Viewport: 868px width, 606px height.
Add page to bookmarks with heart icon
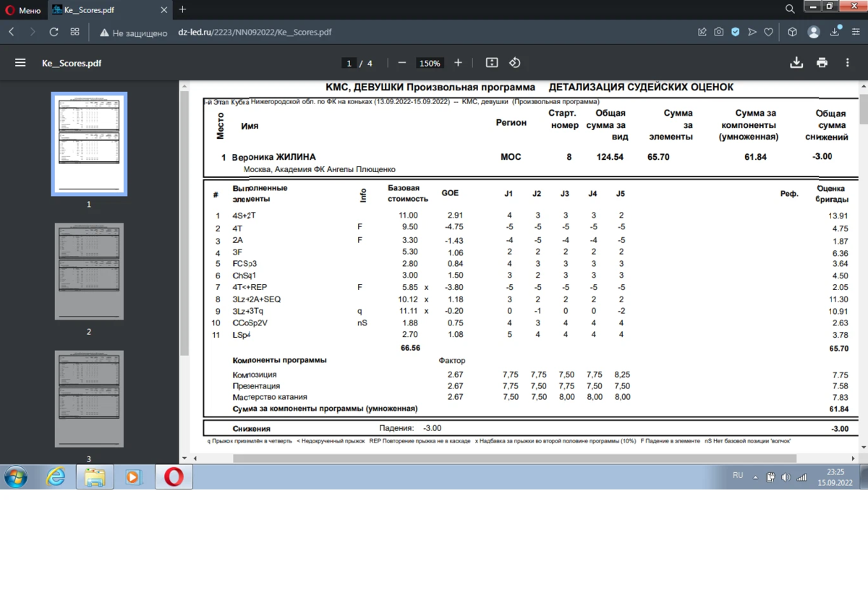[769, 32]
